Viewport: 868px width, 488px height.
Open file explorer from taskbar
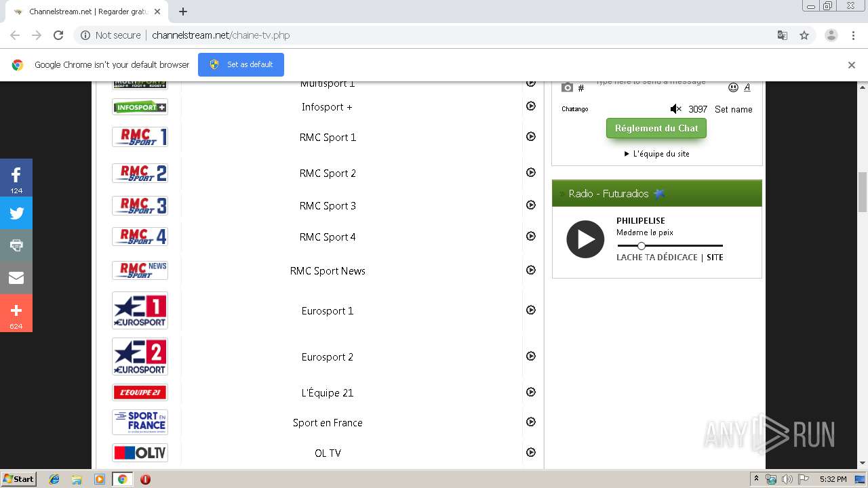[77, 479]
